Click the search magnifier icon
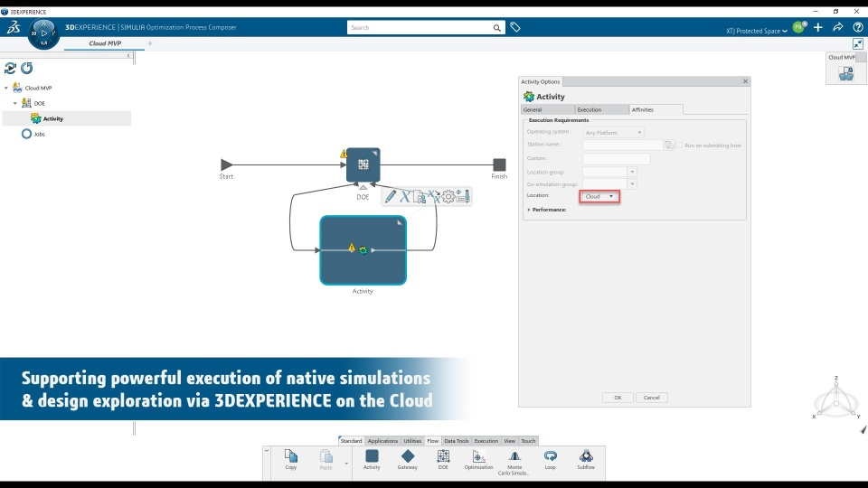868x488 pixels. coord(497,28)
